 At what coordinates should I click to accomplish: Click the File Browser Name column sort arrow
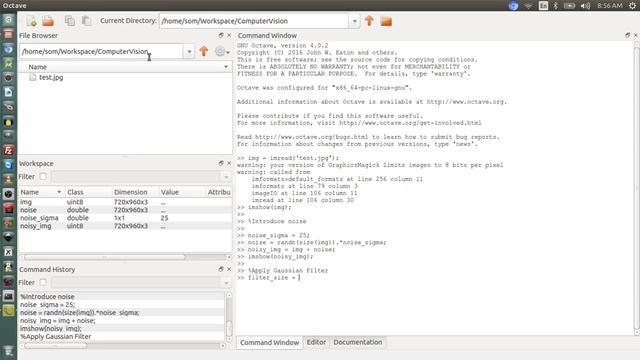click(226, 67)
